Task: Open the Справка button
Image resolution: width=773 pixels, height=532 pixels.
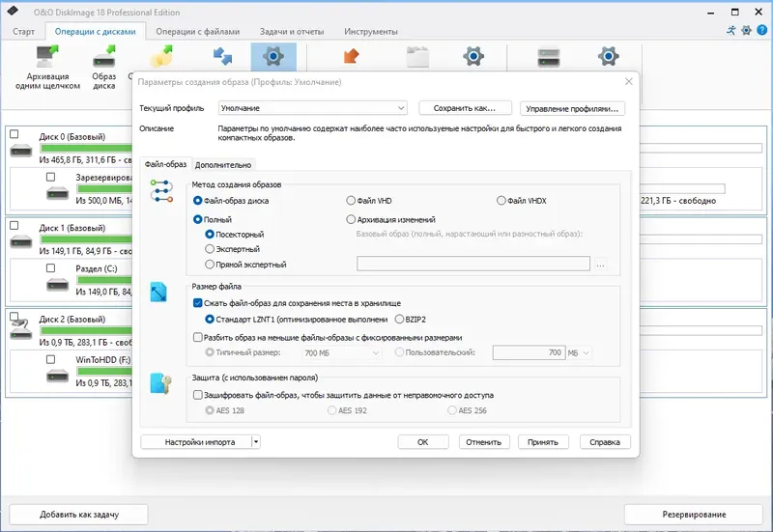Action: (605, 442)
